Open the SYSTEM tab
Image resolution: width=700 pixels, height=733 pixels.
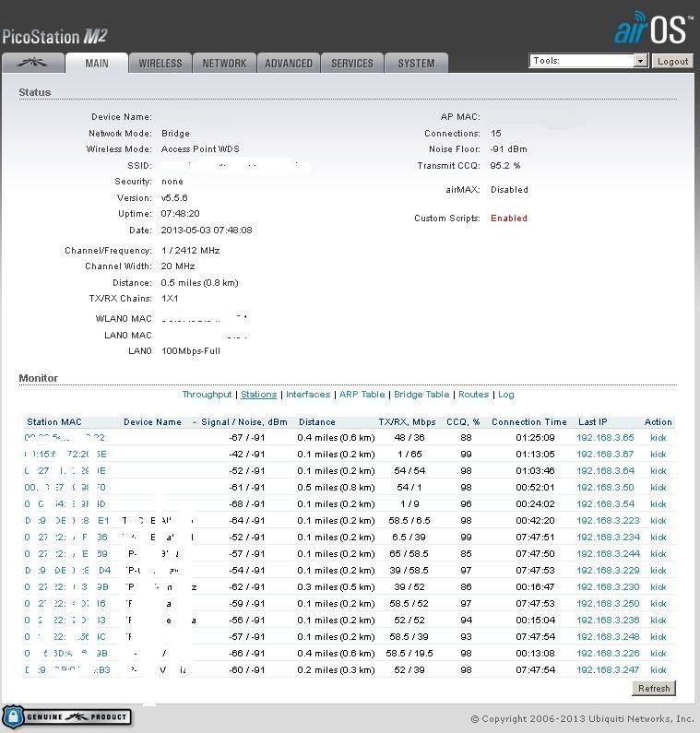[416, 64]
